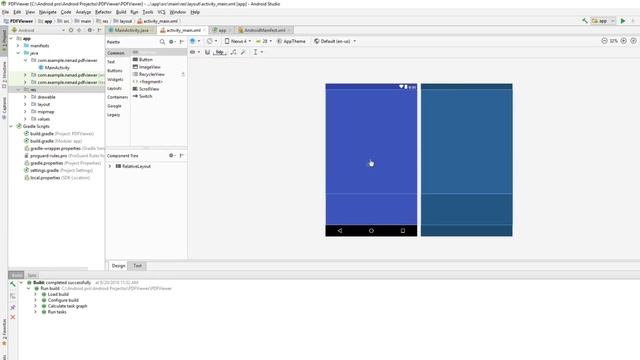Open the view options eye dropdown
Image resolution: width=640 pixels, height=360 pixels.
(195, 52)
